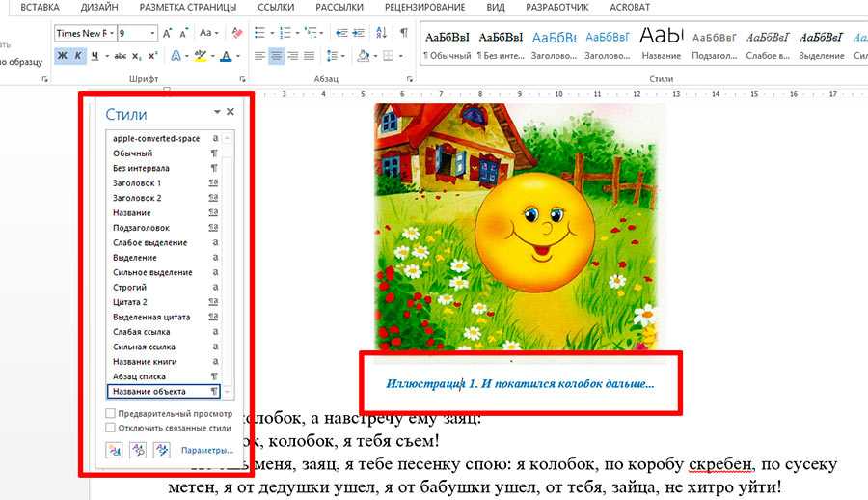
Task: Apply italic formatting (К) in the ribbon
Action: [x=78, y=56]
